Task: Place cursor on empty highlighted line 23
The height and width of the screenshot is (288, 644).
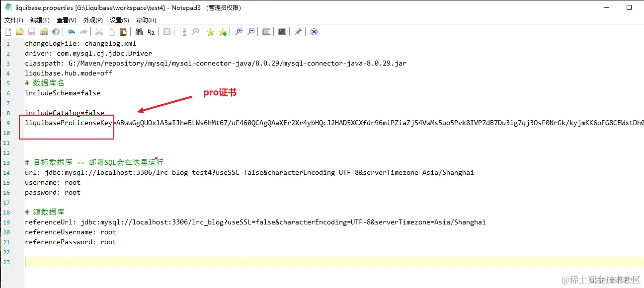Action: coord(334,262)
